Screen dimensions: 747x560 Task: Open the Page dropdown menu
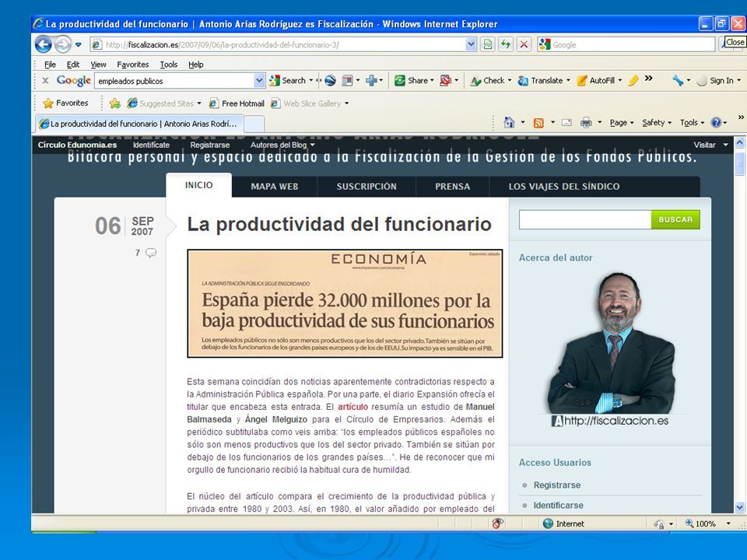tap(622, 122)
